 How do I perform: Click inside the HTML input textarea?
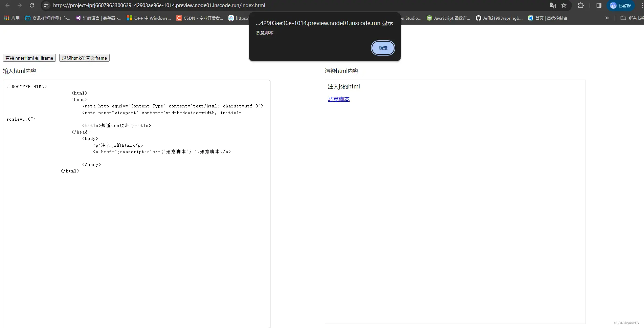(x=136, y=204)
